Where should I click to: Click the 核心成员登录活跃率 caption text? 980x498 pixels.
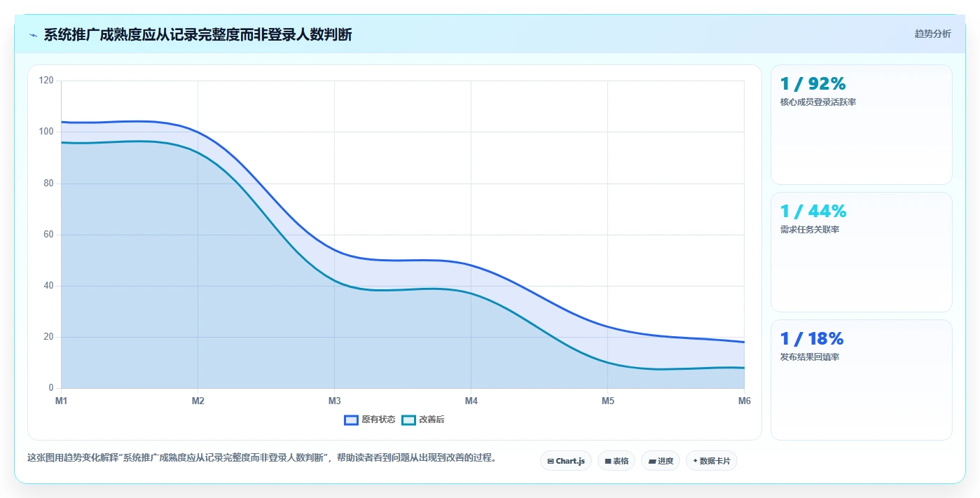tap(818, 102)
